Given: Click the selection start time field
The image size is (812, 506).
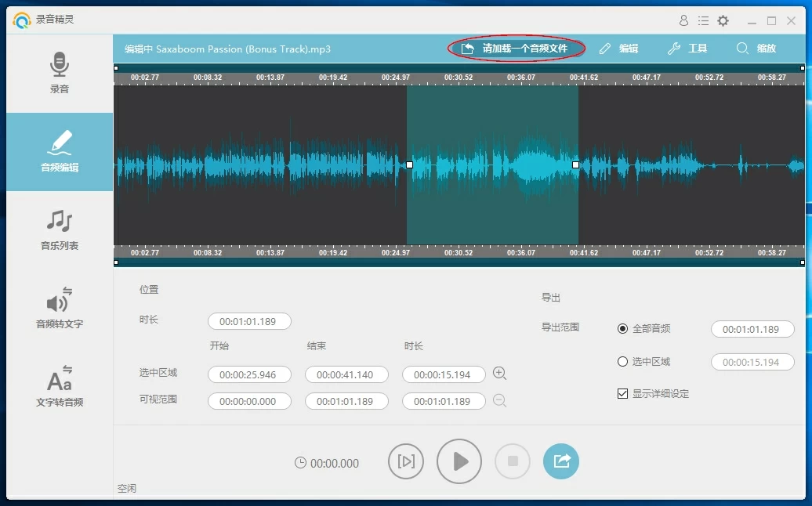Looking at the screenshot, I should coord(248,375).
